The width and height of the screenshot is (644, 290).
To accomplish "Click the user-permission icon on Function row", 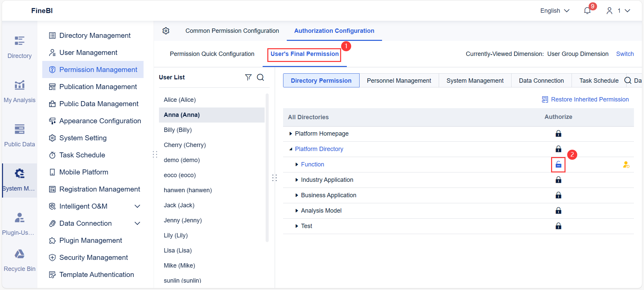I will [x=626, y=164].
